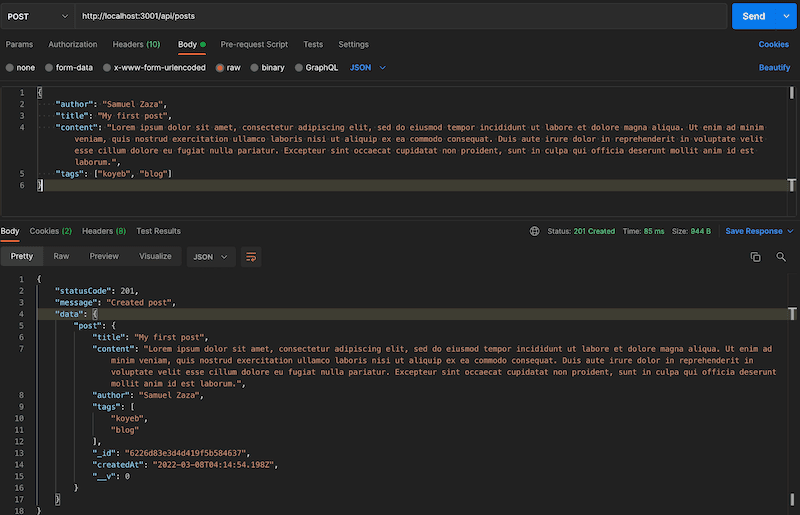This screenshot has height=515, width=800.
Task: Switch to the Pre-request Script tab
Action: (x=254, y=44)
